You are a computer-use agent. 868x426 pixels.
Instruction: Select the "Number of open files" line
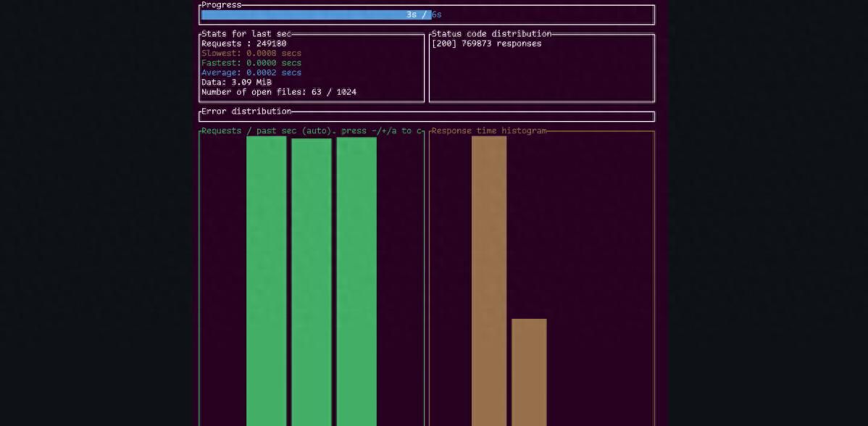(278, 92)
